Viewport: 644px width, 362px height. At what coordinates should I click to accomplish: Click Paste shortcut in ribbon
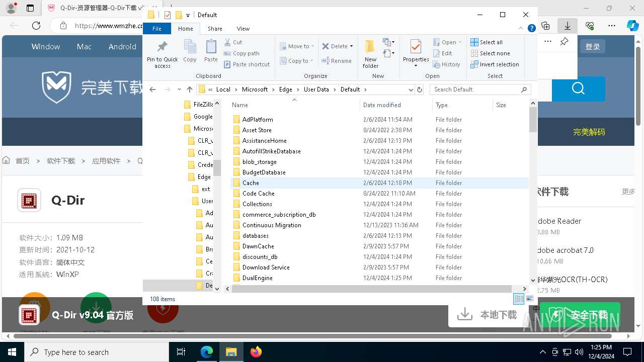pyautogui.click(x=247, y=64)
